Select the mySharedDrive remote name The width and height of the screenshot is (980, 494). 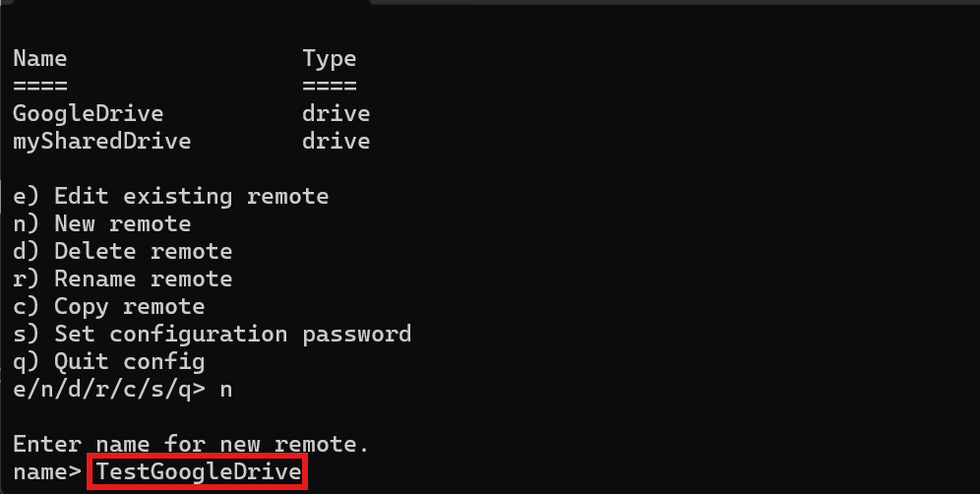point(102,142)
